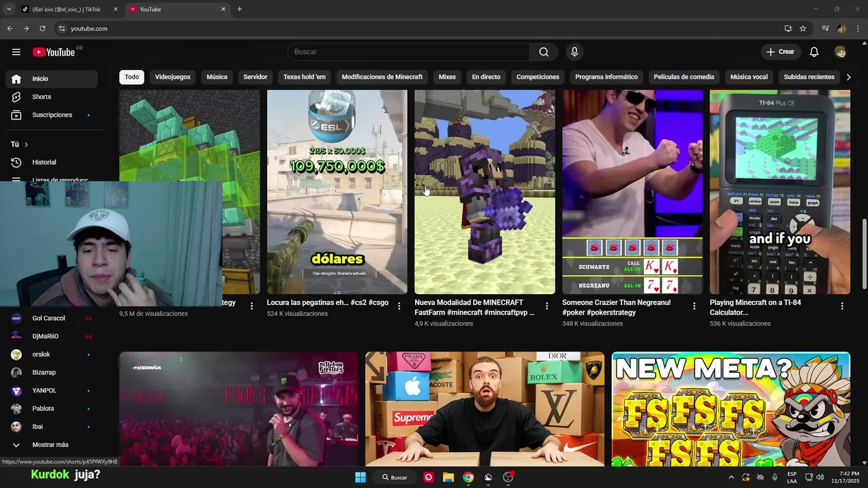Select the Todo filter chip
868x488 pixels.
point(132,77)
